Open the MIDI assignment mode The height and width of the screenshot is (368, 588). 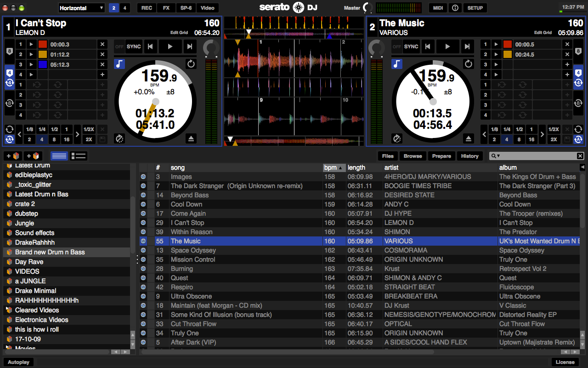point(438,8)
